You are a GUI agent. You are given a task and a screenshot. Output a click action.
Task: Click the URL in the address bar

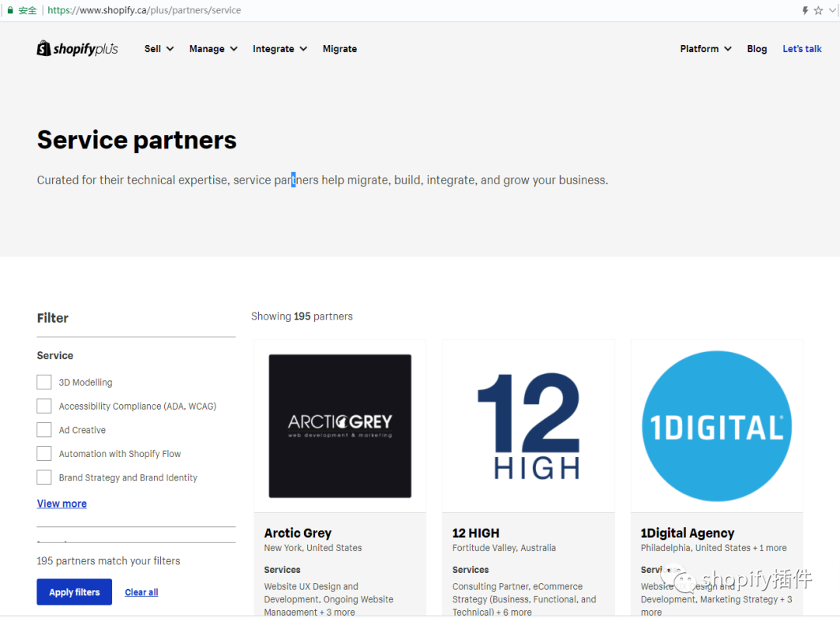click(144, 10)
